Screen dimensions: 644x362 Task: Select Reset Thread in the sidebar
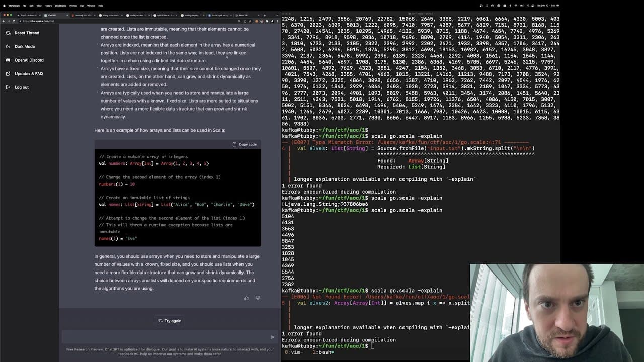[22, 33]
